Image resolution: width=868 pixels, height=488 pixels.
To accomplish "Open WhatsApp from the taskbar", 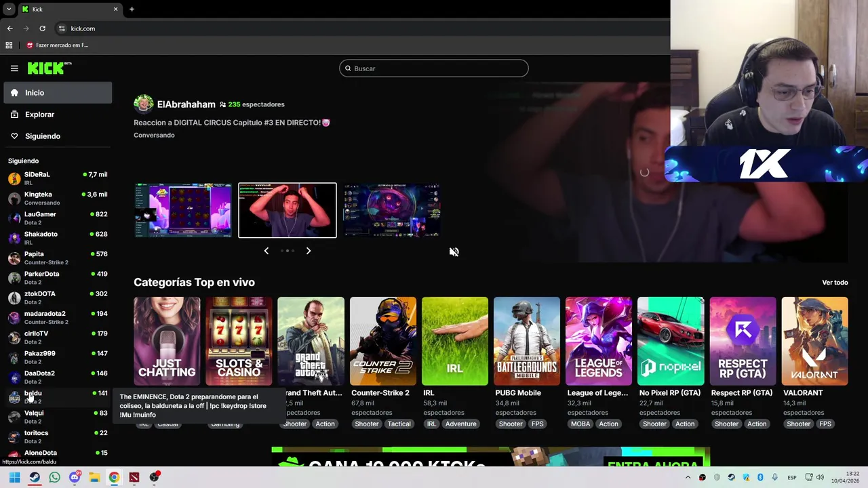I will pos(54,477).
